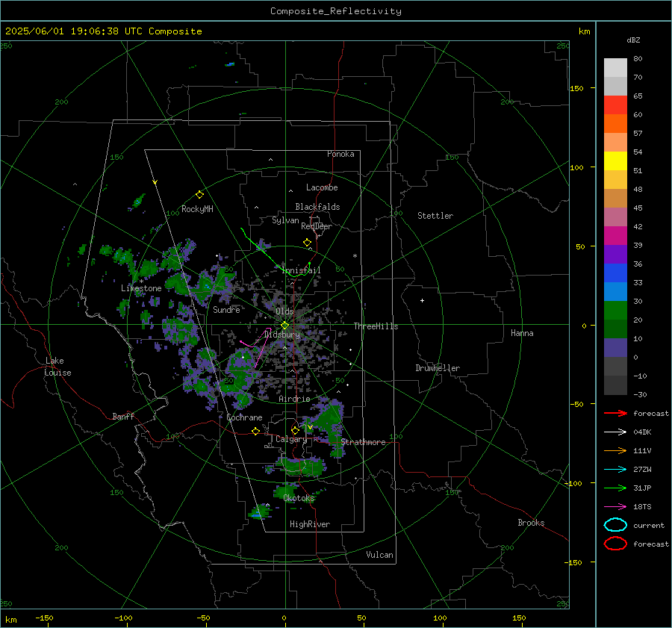Image resolution: width=672 pixels, height=628 pixels.
Task: Click the yellow 54-51 dBZ swatch
Action: [x=615, y=161]
